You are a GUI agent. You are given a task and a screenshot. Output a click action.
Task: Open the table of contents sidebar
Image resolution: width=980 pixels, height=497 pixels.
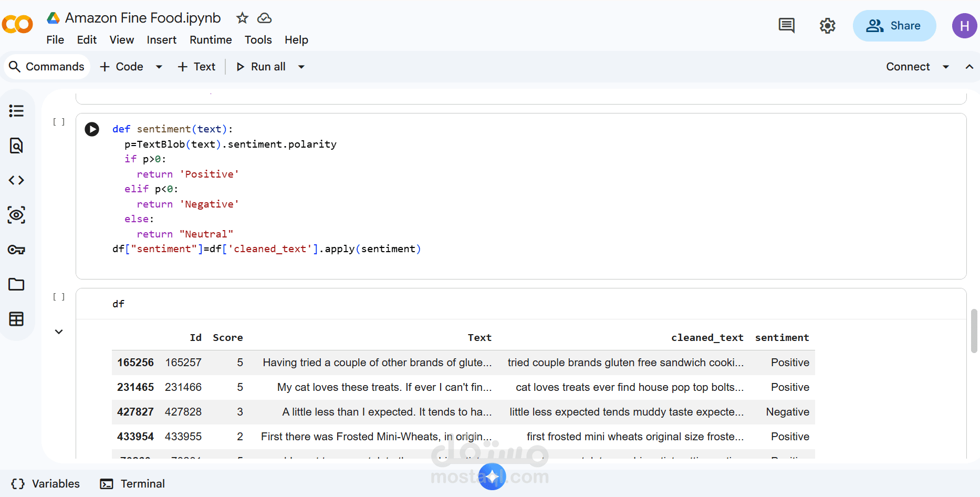[16, 111]
